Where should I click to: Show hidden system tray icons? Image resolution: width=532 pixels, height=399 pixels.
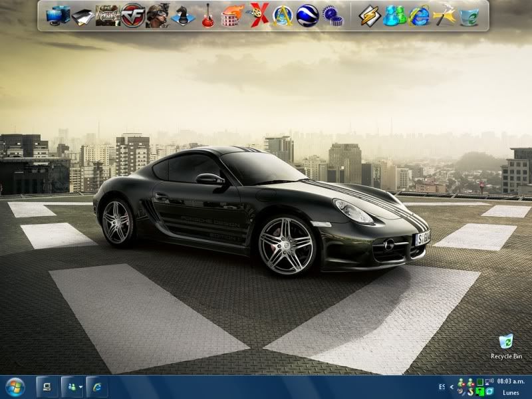click(452, 386)
